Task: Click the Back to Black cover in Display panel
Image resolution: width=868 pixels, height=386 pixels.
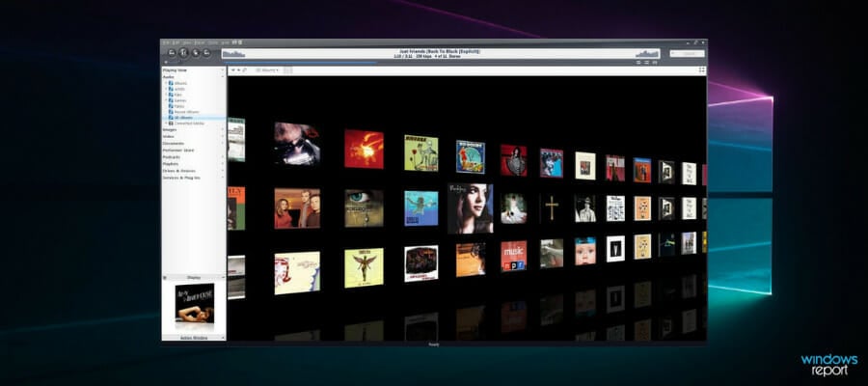Action: coord(194,303)
